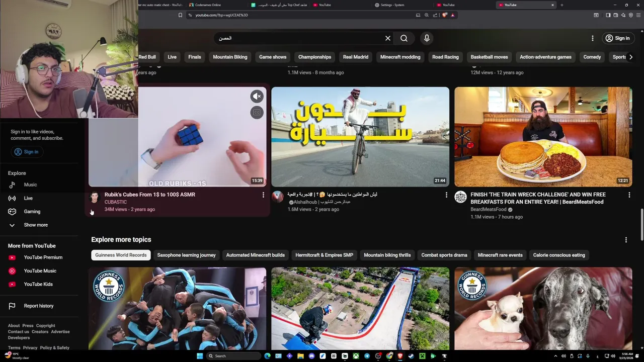The height and width of the screenshot is (362, 644).
Task: Clear the YouTube search box text
Action: point(388,38)
